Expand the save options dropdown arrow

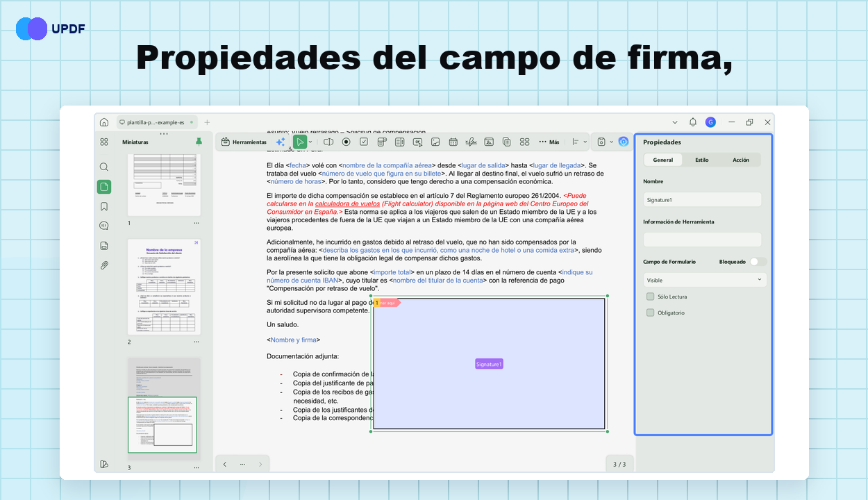[x=612, y=142]
